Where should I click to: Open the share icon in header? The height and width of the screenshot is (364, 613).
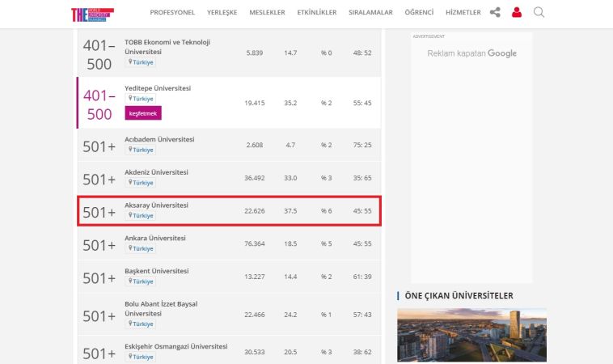[x=495, y=12]
